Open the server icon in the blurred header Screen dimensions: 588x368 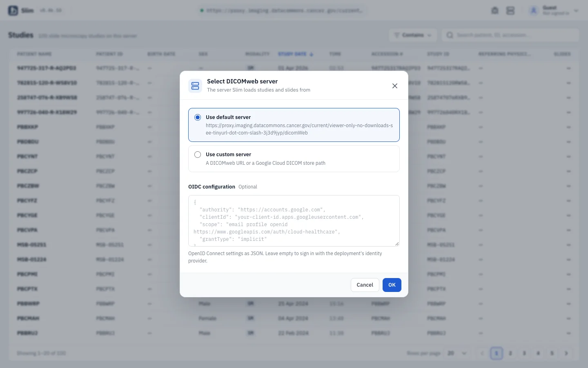tap(510, 11)
